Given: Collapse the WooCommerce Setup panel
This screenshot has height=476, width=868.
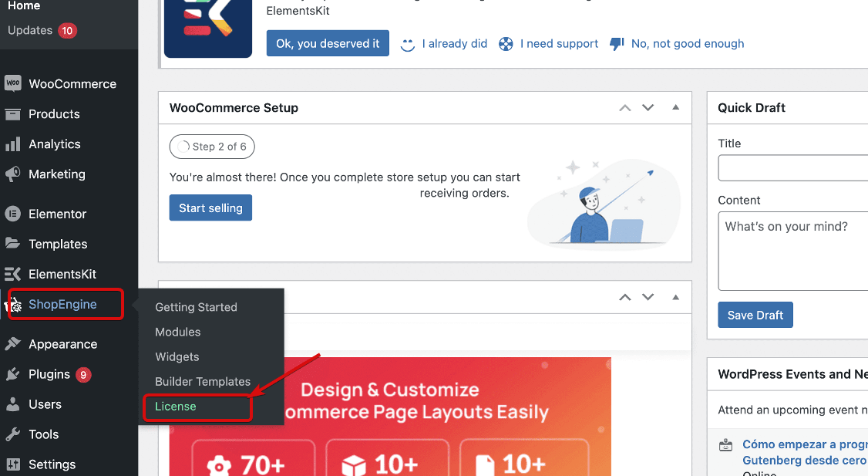Looking at the screenshot, I should [676, 107].
